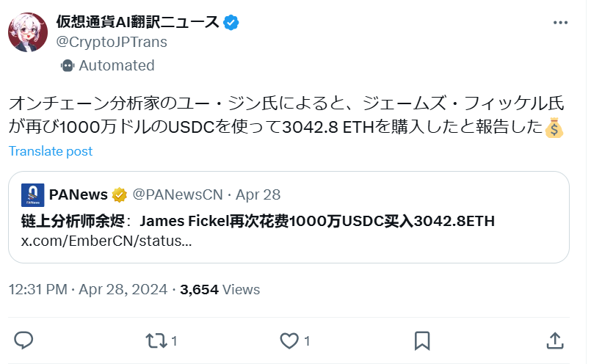Click the reply speech bubble icon
Screen dimensions: 602x364
pyautogui.click(x=23, y=340)
